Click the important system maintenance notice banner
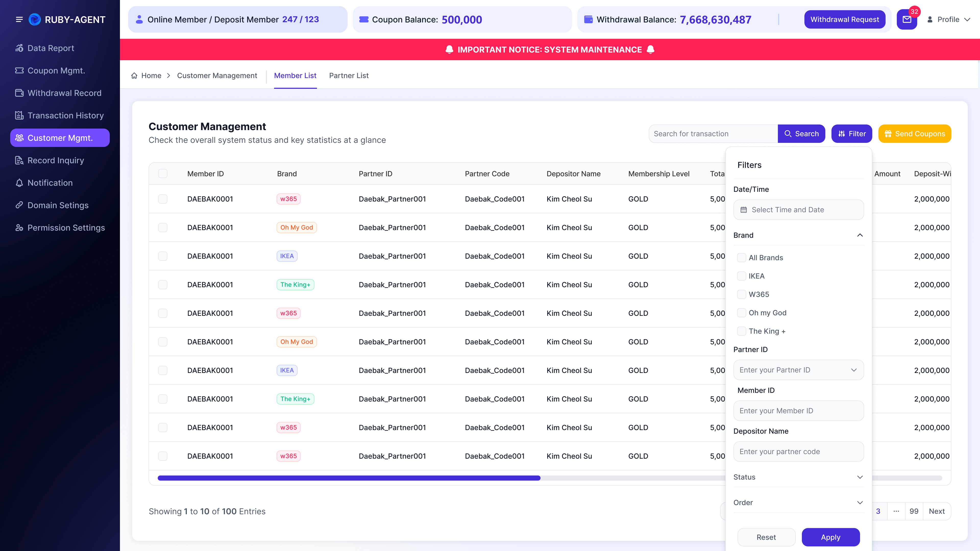Screen dimensions: 980x551 click(549, 49)
